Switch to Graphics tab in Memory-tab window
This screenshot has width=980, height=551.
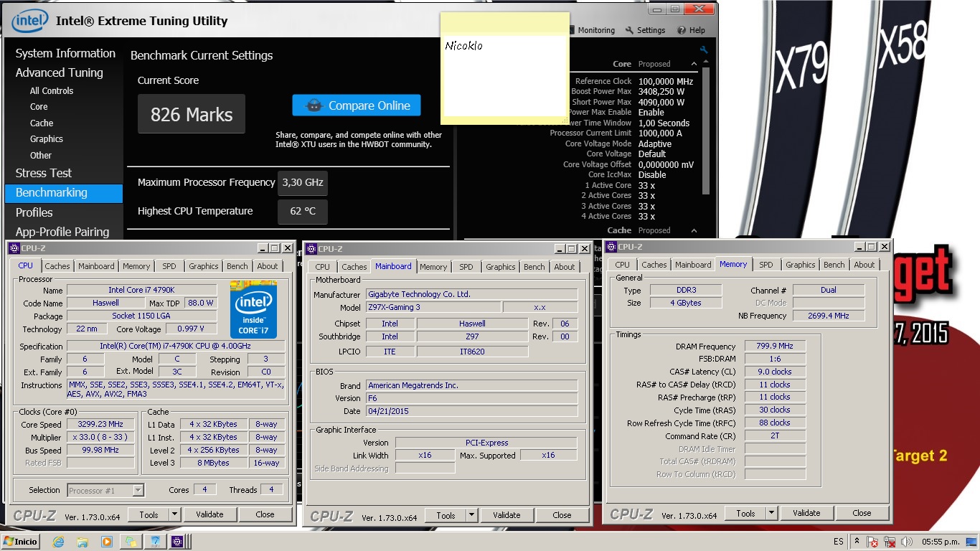click(801, 265)
